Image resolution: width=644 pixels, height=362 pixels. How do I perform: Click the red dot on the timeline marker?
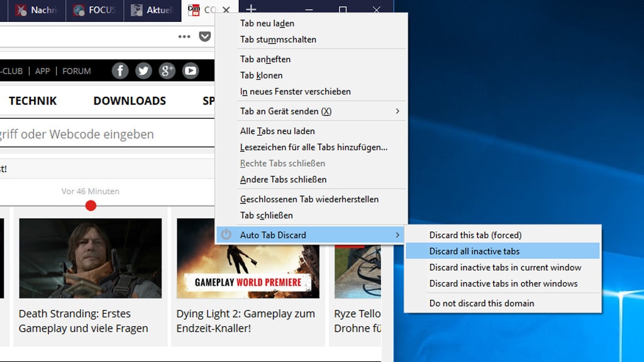click(91, 206)
